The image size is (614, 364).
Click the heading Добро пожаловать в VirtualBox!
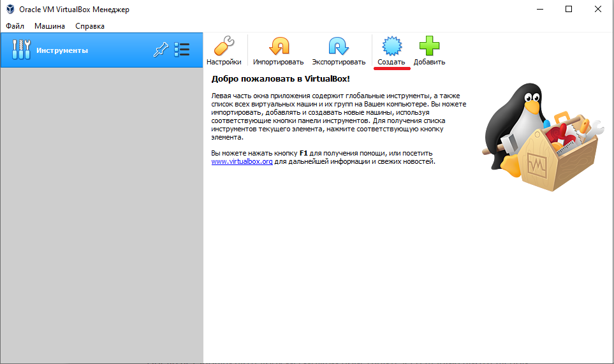coord(281,78)
